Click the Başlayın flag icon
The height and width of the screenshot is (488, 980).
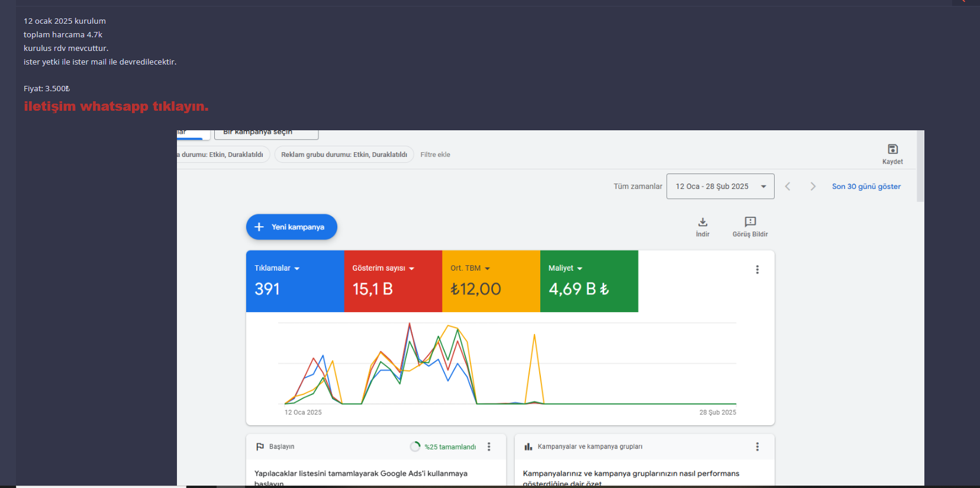(260, 447)
